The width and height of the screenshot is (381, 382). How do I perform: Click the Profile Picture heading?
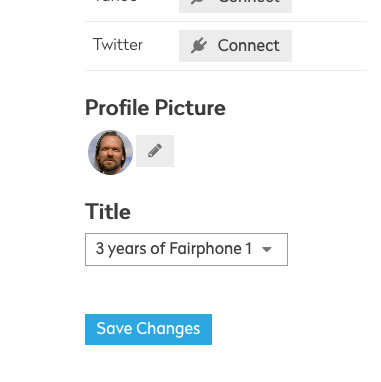pos(155,108)
